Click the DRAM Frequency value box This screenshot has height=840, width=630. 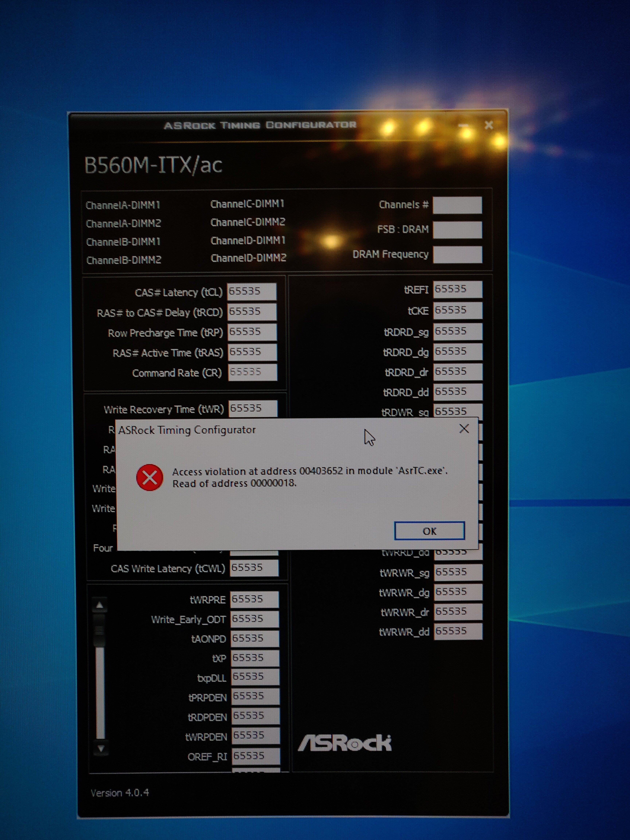(x=457, y=254)
